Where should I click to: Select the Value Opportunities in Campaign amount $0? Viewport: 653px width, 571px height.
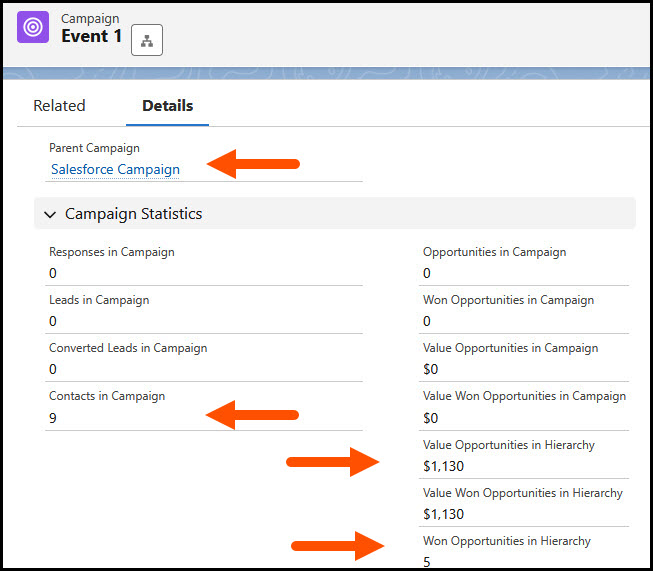click(431, 369)
